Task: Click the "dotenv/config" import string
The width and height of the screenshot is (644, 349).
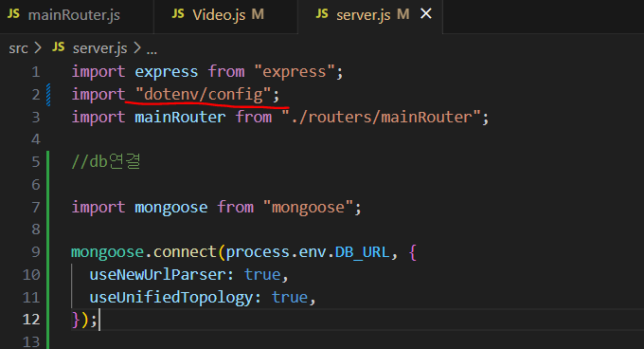Action: tap(203, 95)
